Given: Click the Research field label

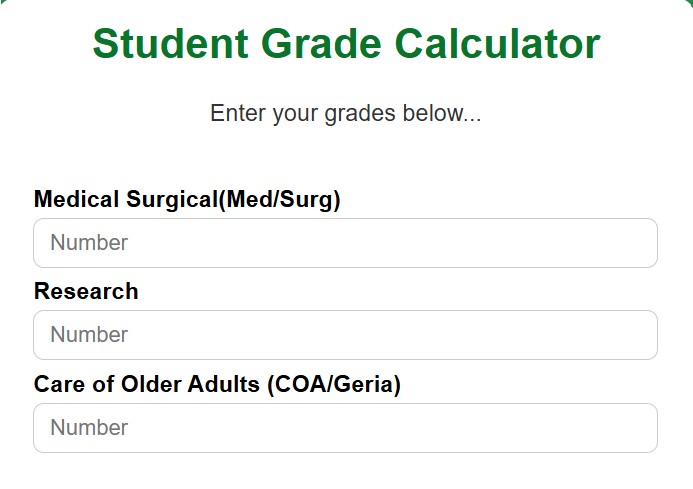Looking at the screenshot, I should (x=86, y=291).
